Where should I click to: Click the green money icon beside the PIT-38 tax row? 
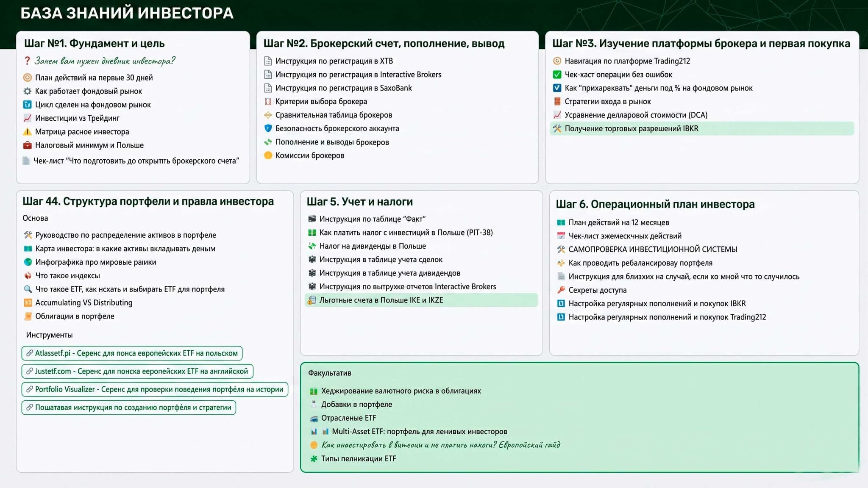[x=312, y=233]
